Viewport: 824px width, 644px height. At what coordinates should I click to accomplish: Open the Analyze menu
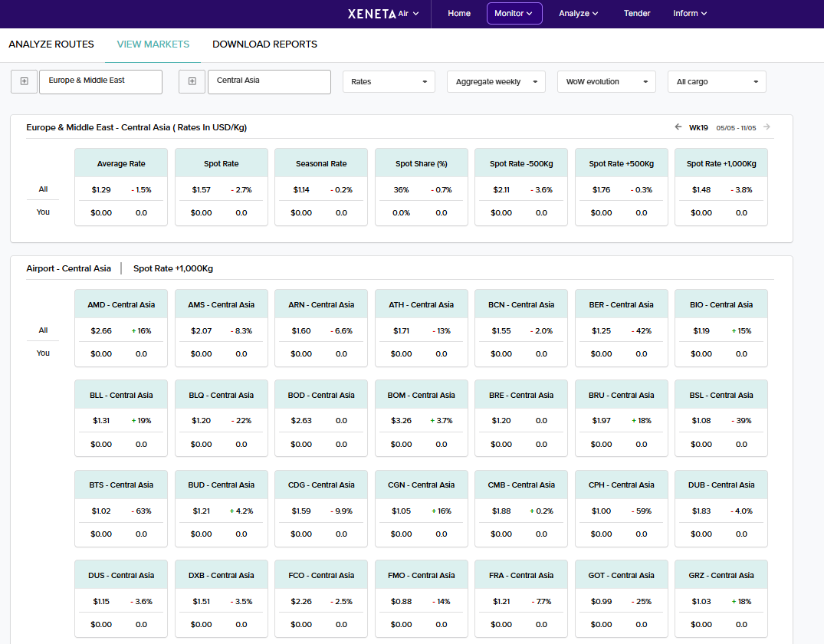[578, 13]
